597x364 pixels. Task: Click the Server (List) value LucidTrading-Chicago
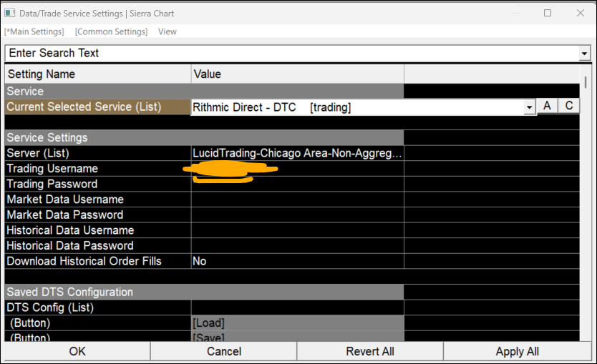coord(297,153)
